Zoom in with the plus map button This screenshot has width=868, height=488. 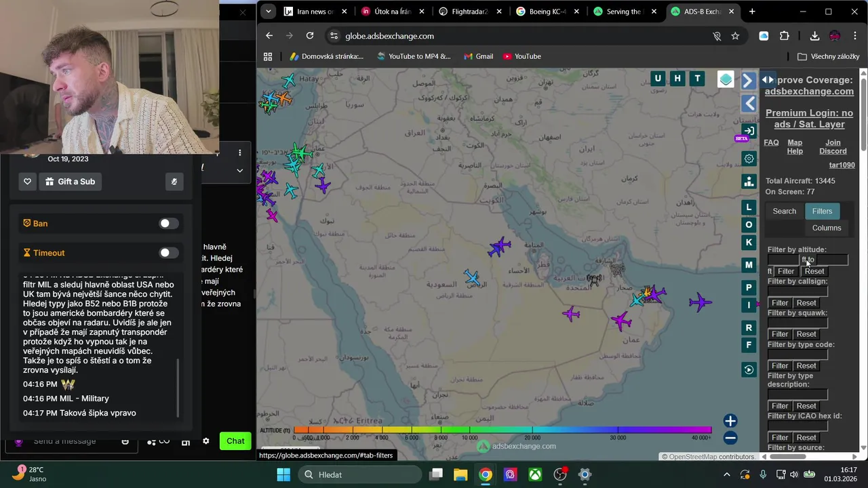(730, 421)
